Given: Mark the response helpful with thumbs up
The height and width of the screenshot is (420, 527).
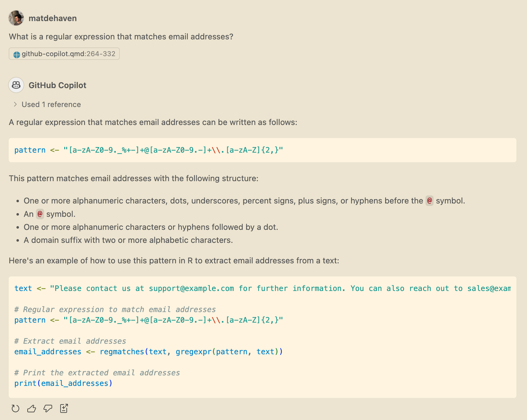Looking at the screenshot, I should (x=32, y=409).
